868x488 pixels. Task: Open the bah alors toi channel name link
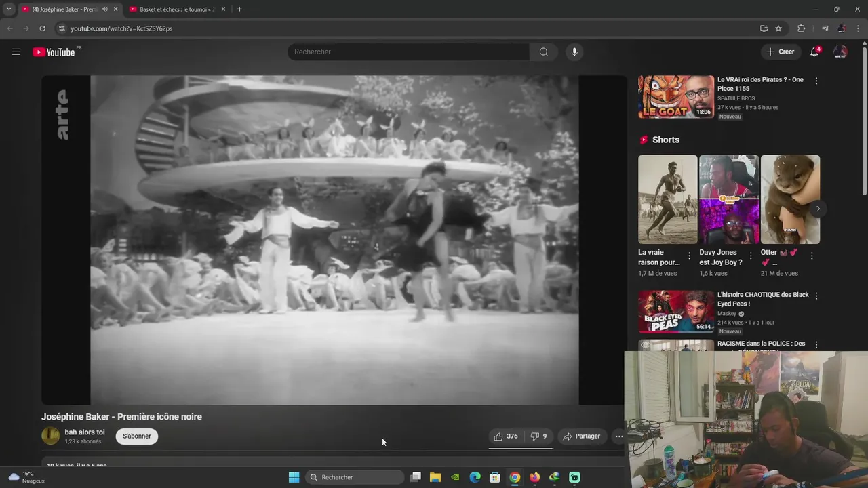pyautogui.click(x=85, y=432)
